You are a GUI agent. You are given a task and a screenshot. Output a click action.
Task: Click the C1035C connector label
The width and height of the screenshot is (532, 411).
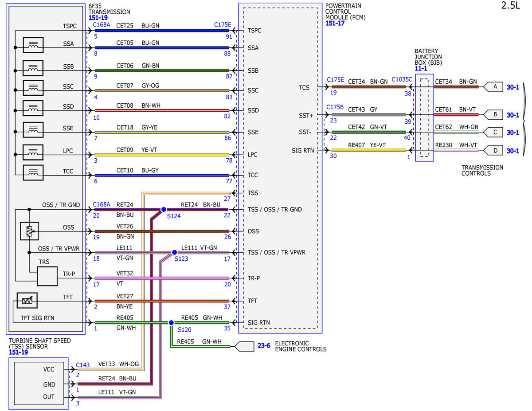[402, 79]
